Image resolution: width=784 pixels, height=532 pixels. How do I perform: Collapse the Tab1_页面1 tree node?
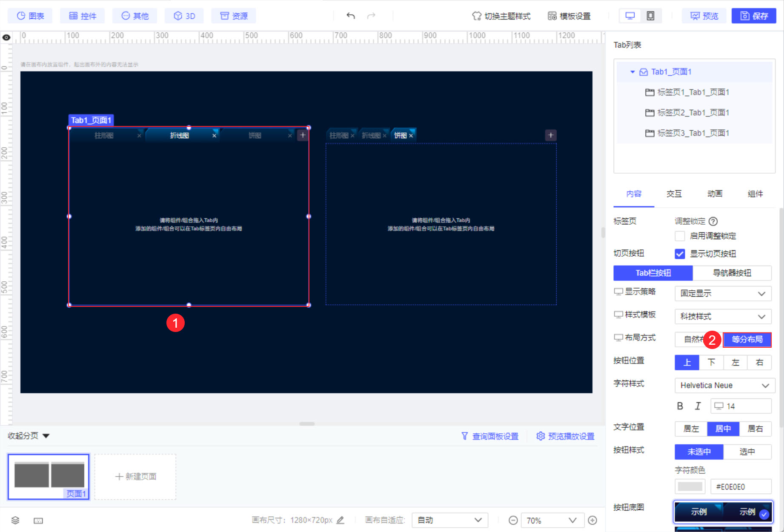[632, 72]
